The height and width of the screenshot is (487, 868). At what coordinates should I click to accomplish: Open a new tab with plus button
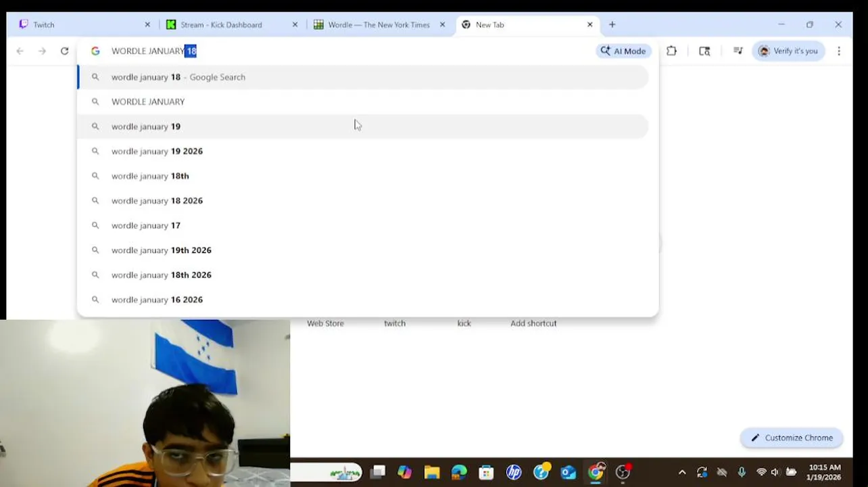612,24
